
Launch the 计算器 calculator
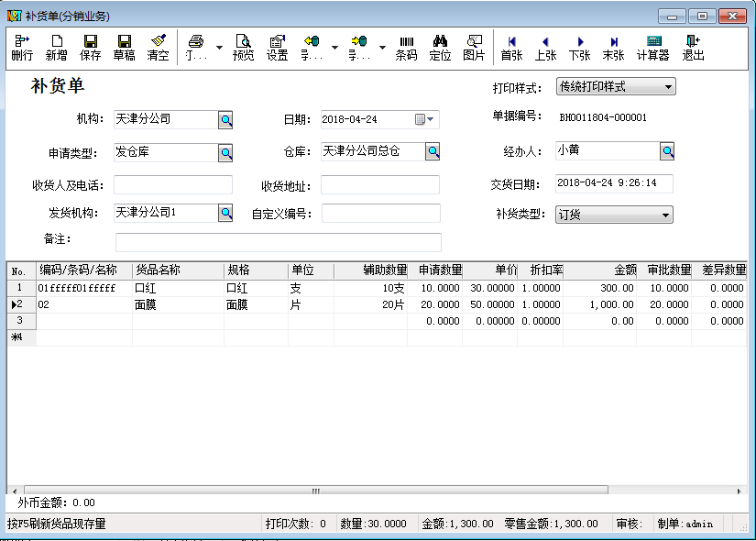[x=652, y=48]
